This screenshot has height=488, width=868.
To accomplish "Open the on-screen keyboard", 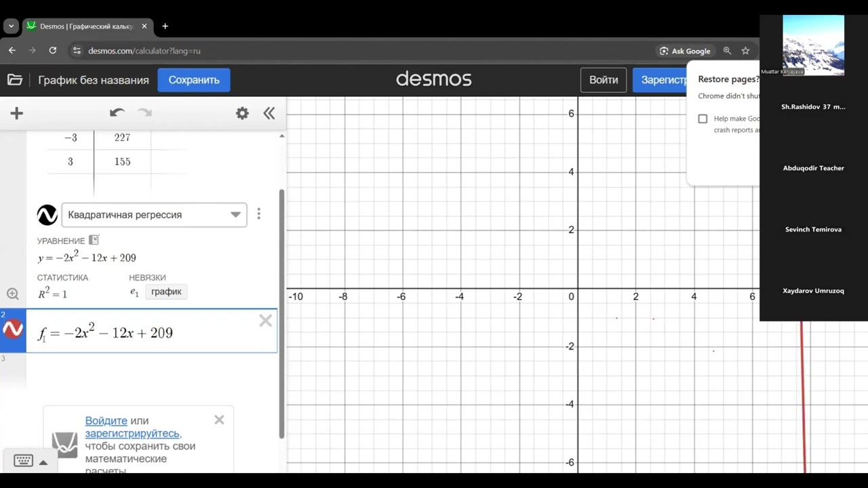I will (x=23, y=461).
